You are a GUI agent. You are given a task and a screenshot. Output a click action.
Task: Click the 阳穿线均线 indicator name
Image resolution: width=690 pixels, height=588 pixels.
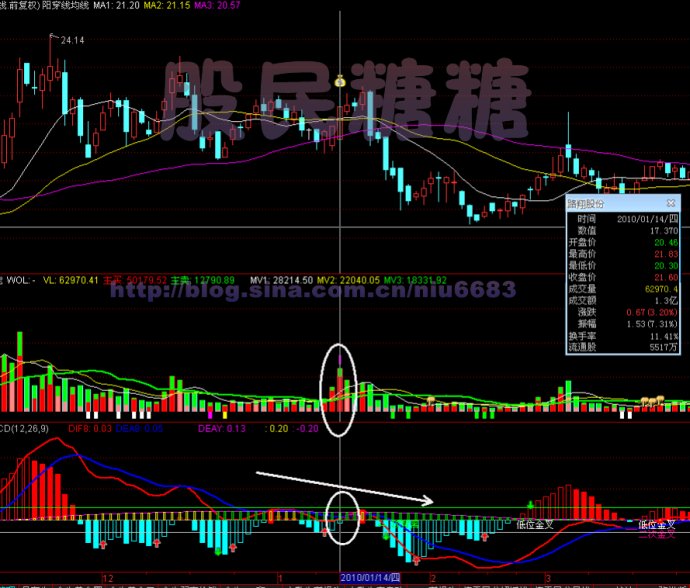(x=66, y=5)
